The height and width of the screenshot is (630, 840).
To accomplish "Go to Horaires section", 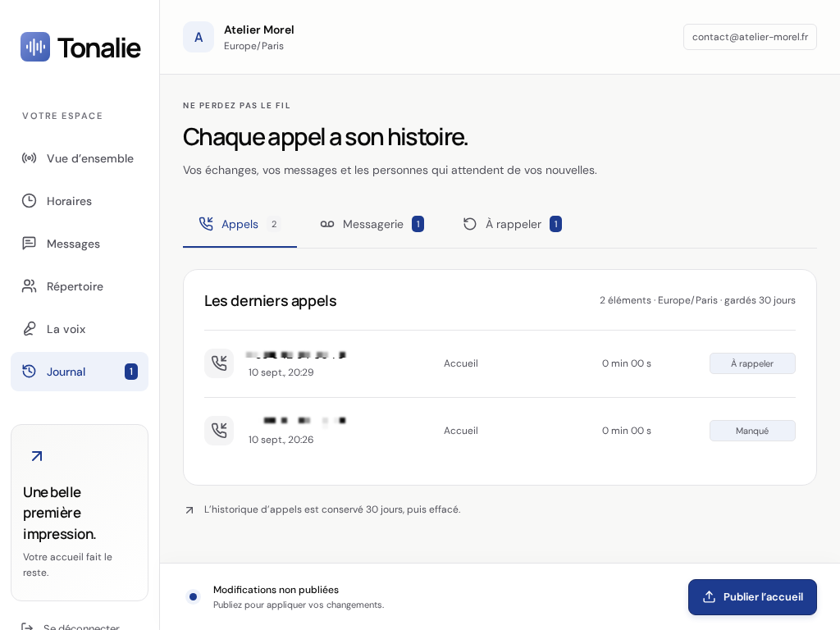I will coord(80,201).
